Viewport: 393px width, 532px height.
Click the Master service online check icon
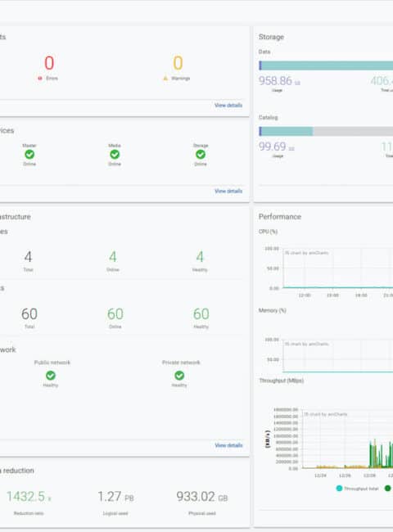pos(29,155)
